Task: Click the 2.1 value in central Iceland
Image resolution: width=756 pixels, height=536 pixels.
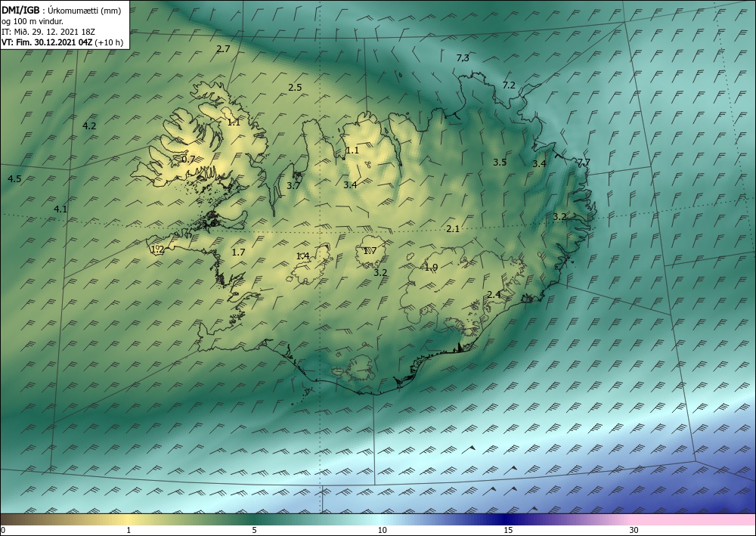Action: (x=453, y=229)
